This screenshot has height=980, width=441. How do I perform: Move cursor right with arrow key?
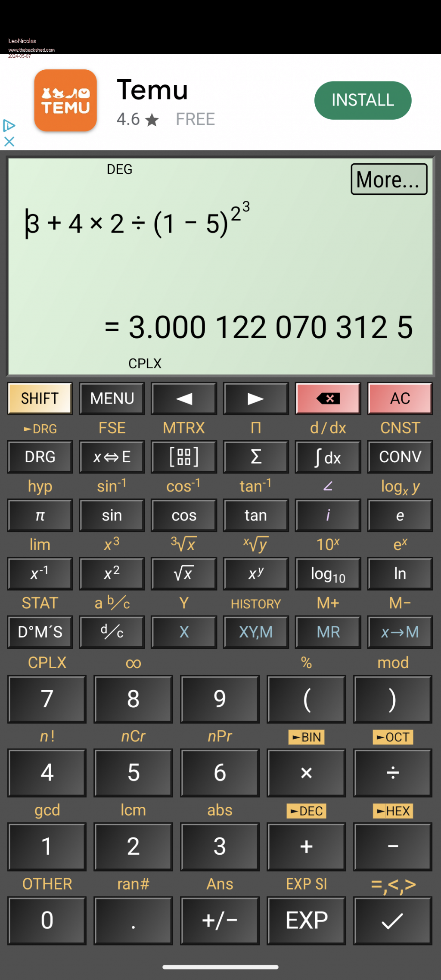[256, 399]
